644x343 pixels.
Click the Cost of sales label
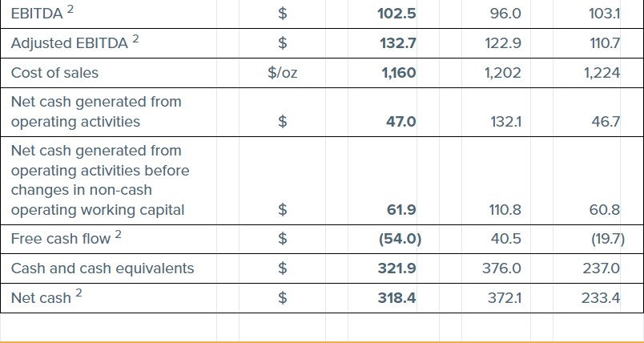pyautogui.click(x=54, y=73)
